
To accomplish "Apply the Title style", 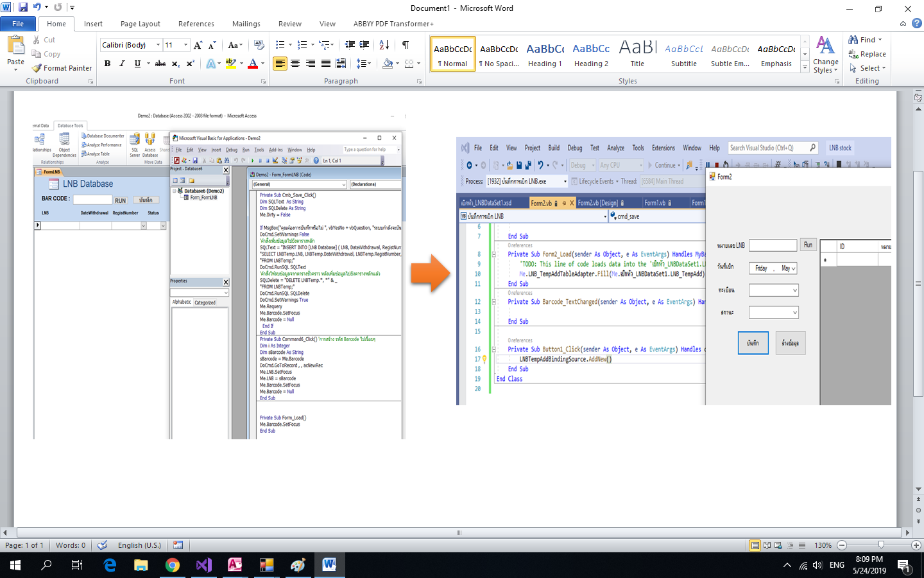I will click(x=637, y=55).
